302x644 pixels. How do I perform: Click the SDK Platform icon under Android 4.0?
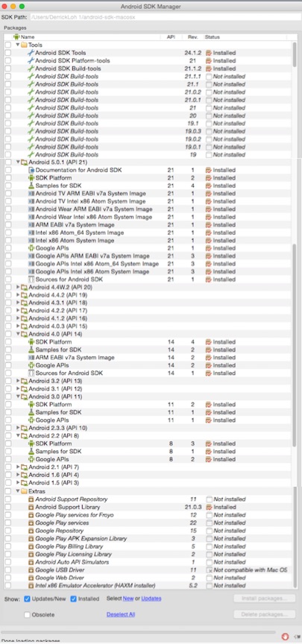click(x=31, y=341)
